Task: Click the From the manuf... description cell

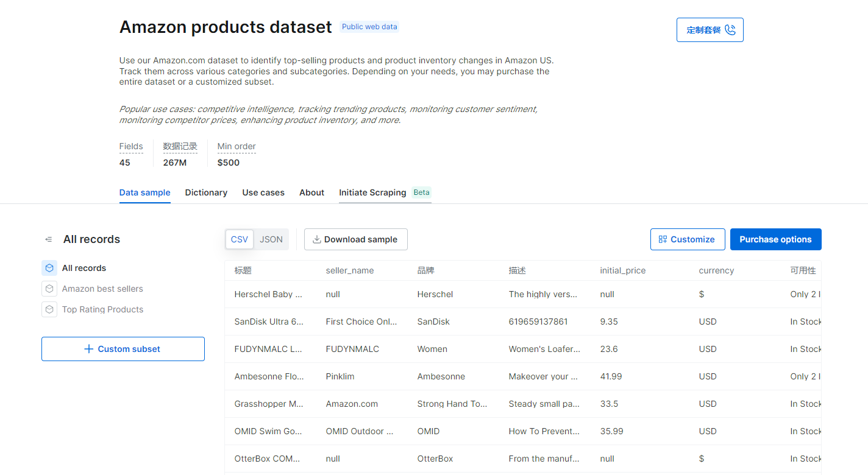Action: (x=544, y=459)
